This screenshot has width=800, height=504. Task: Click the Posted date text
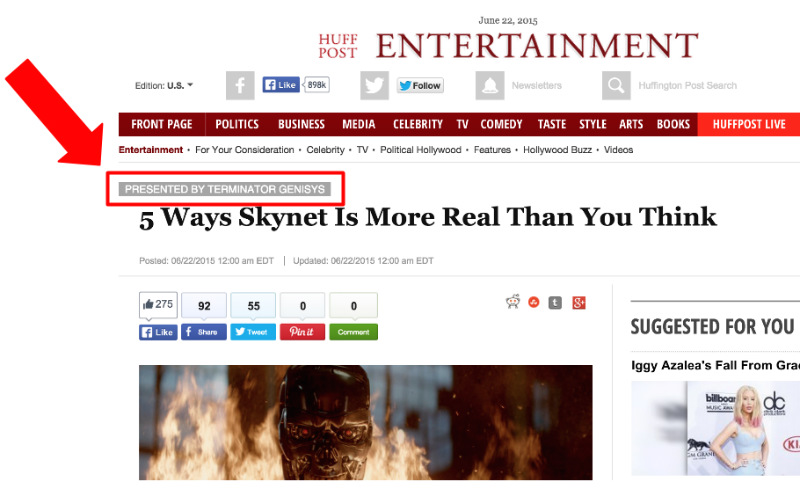pyautogui.click(x=207, y=261)
